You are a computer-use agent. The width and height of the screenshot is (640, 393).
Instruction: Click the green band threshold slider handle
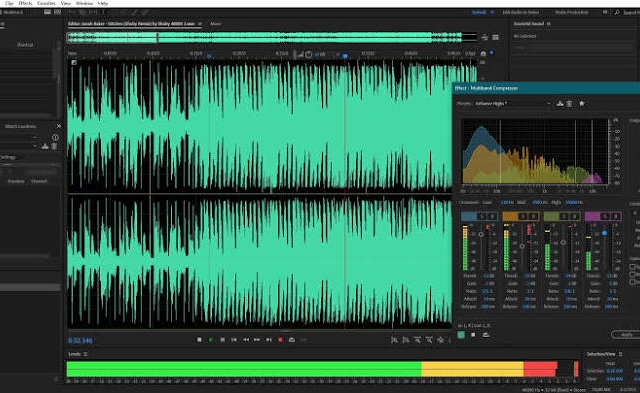(x=563, y=242)
